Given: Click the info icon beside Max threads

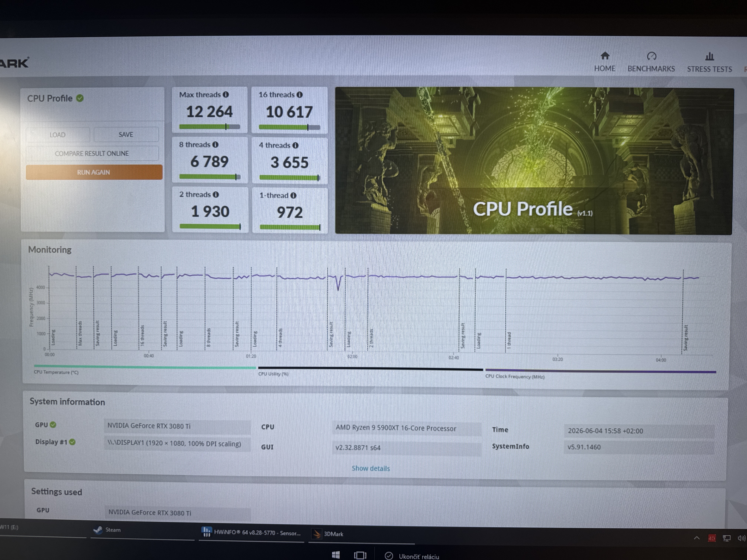Looking at the screenshot, I should (x=226, y=95).
